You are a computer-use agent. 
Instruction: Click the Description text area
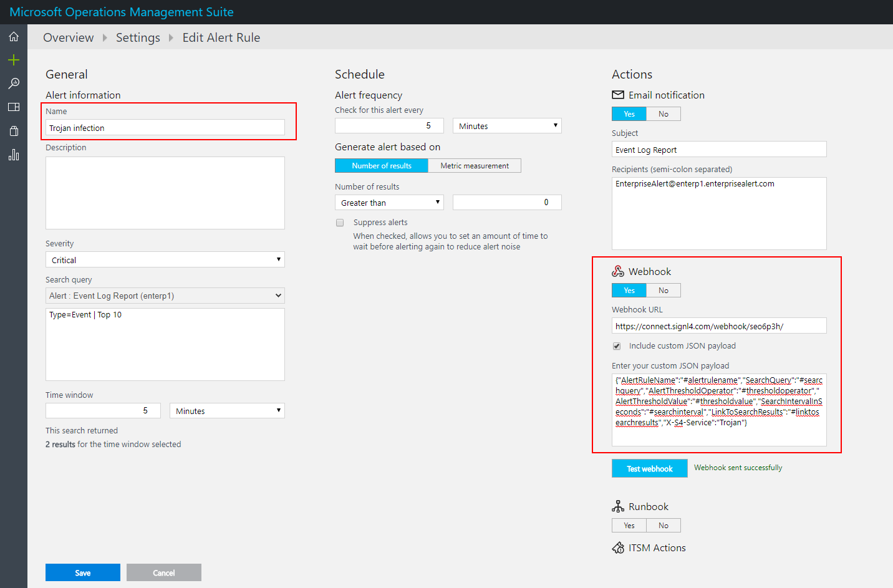(x=165, y=193)
